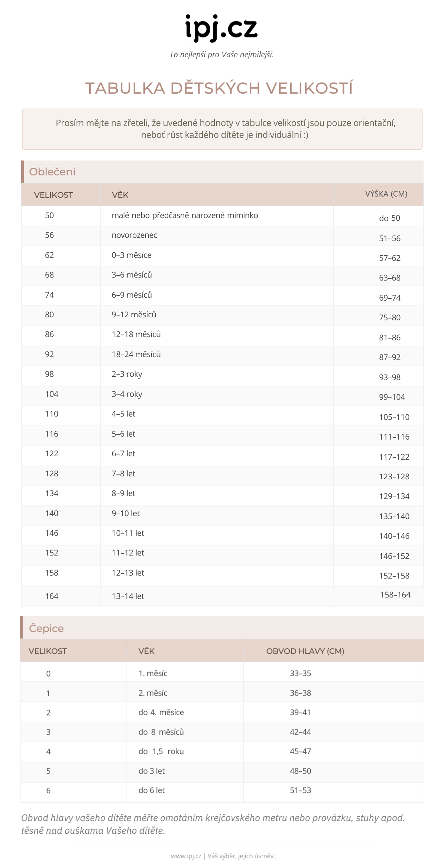Click the ipj.cz logo
Image resolution: width=447 pixels, height=868 pixels.
(221, 27)
